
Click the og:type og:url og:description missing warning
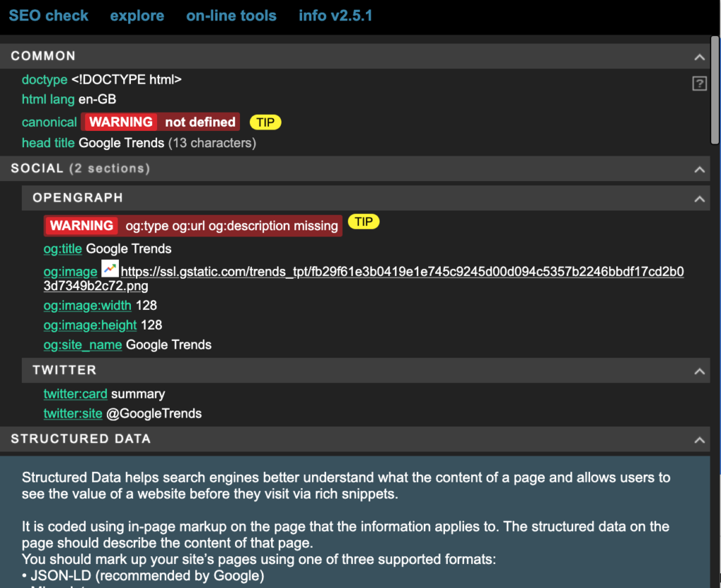coord(193,226)
